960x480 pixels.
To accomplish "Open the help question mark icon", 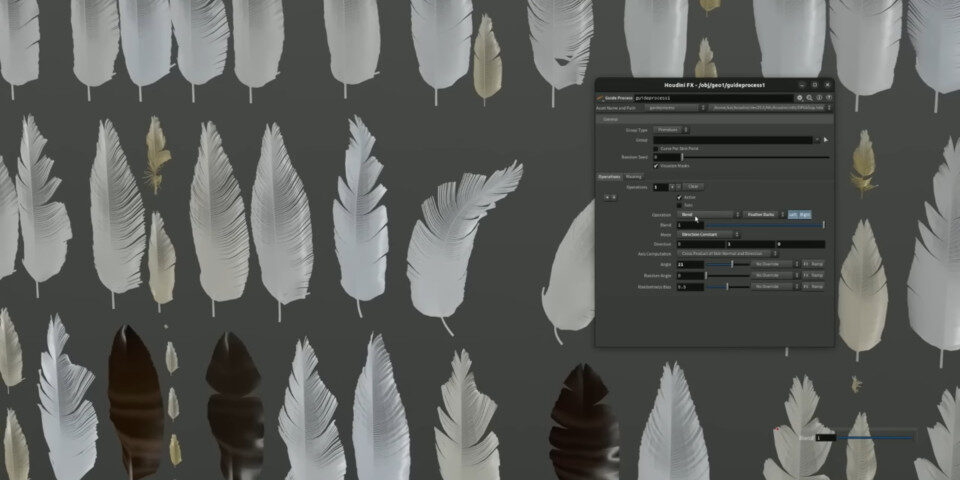I will tap(829, 98).
